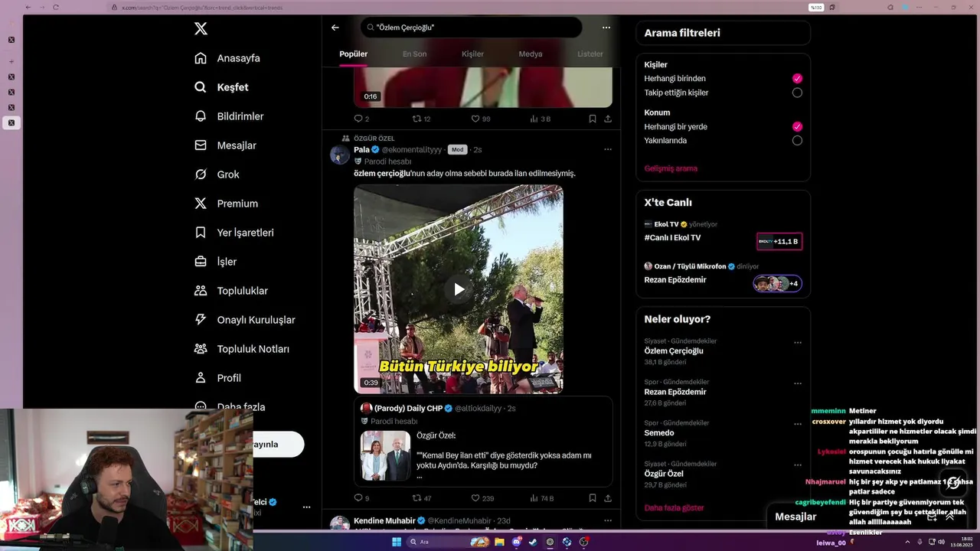Switch to the Listeler tab
The width and height of the screenshot is (980, 551).
(590, 54)
